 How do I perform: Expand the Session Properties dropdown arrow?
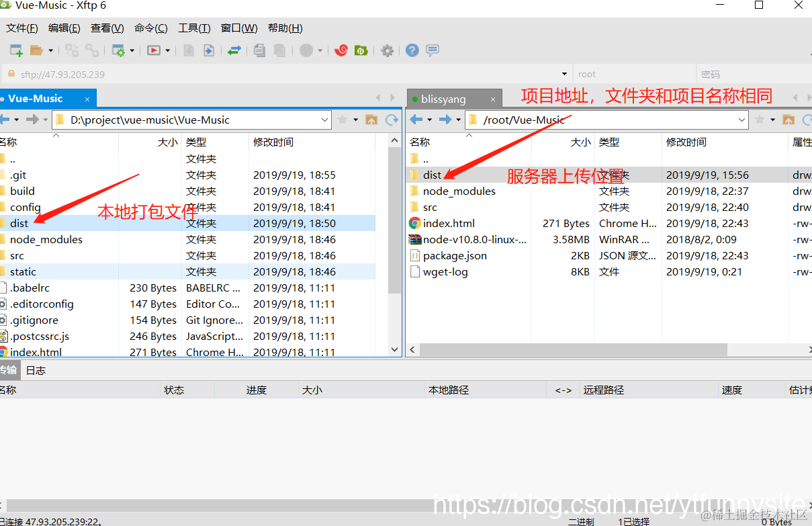[132, 50]
